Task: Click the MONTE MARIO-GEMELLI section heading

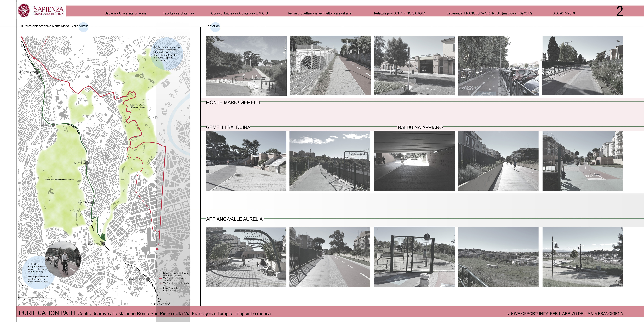Action: (233, 102)
